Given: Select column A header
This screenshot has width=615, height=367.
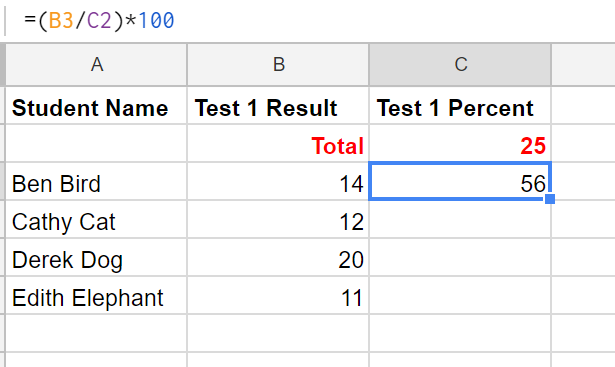Looking at the screenshot, I should point(96,65).
